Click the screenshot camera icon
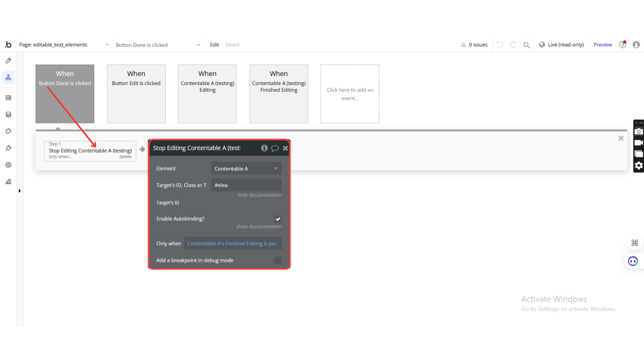The image size is (644, 363). coord(639,132)
